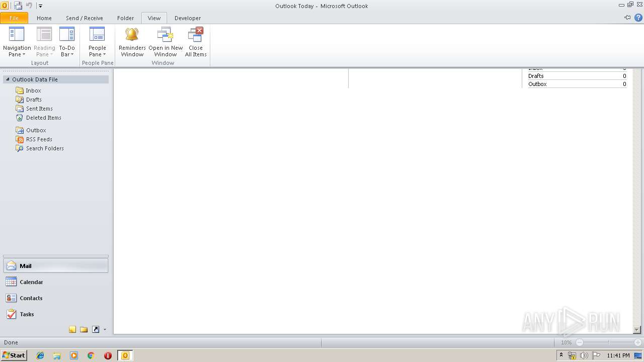Image resolution: width=644 pixels, height=362 pixels.
Task: Collapse the Outlook Data File tree
Action: coord(8,79)
